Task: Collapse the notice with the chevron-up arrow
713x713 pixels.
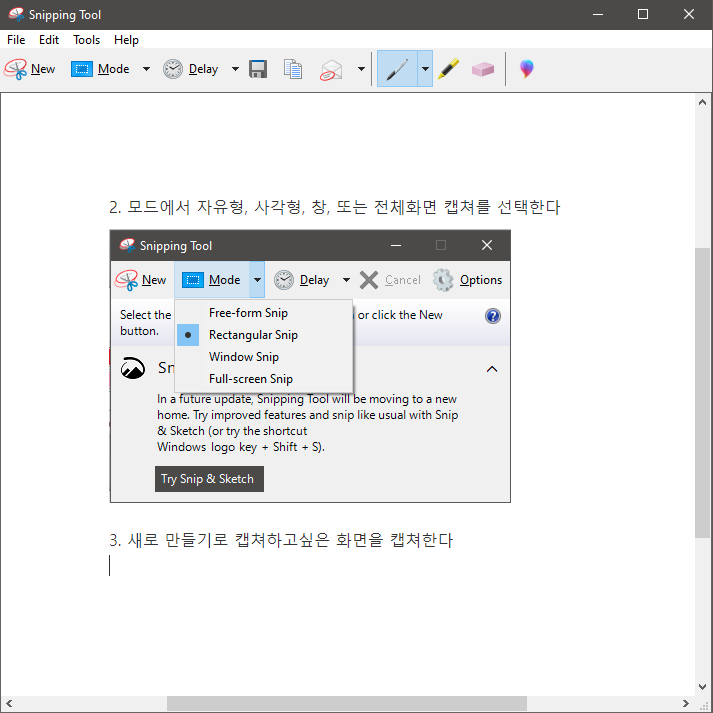Action: (x=492, y=369)
